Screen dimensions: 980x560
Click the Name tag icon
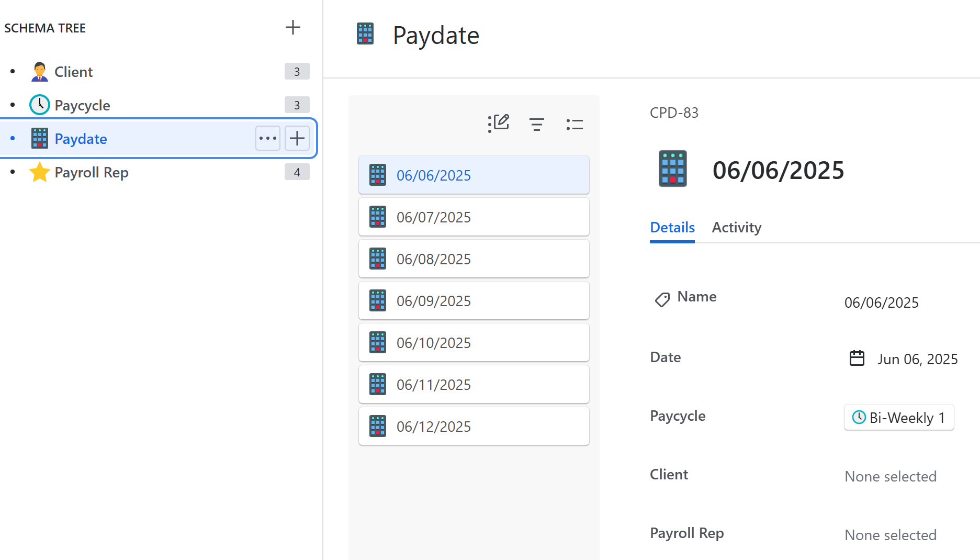662,299
